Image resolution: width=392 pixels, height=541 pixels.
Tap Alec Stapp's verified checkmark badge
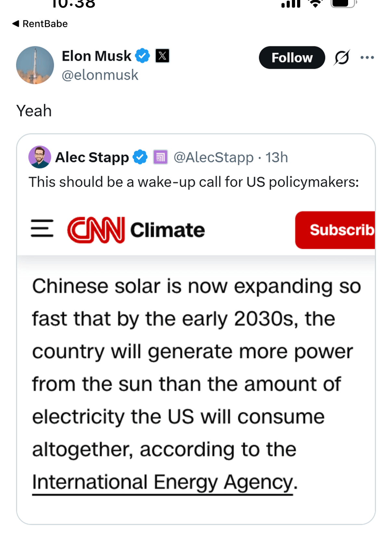[140, 157]
